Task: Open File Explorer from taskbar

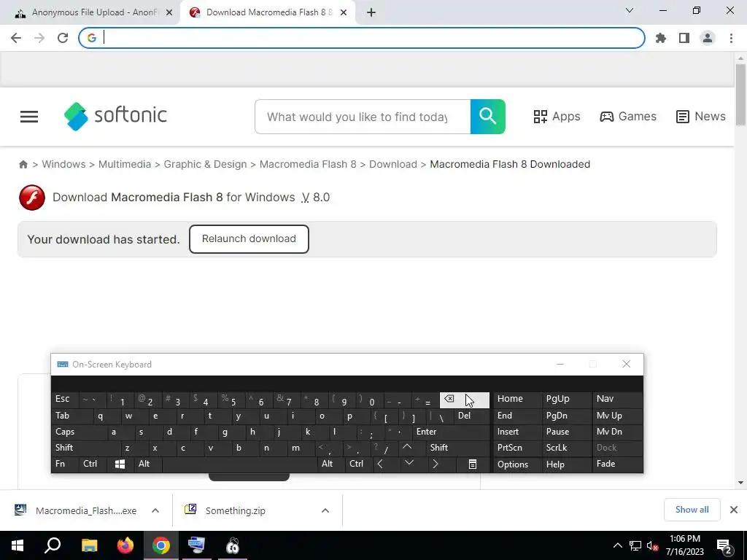Action: pos(89,545)
